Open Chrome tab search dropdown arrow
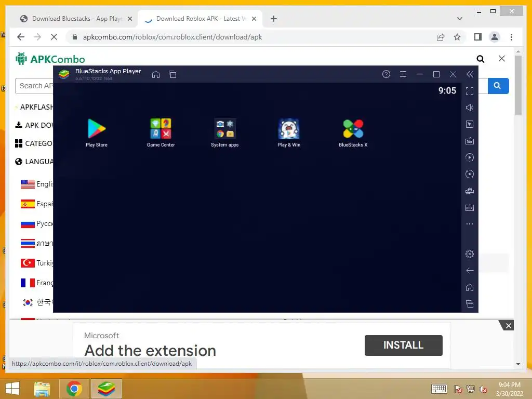This screenshot has width=532, height=399. 460,19
